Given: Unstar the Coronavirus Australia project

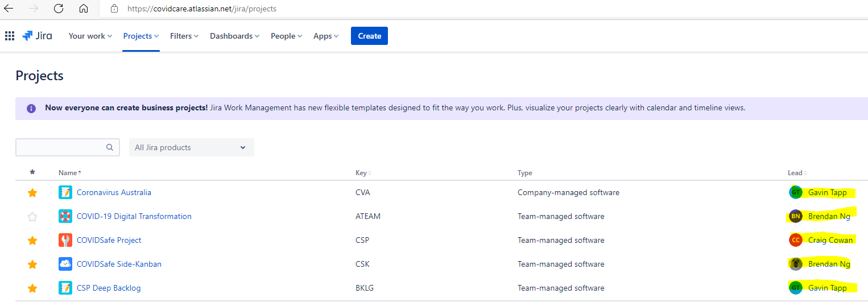Looking at the screenshot, I should (32, 193).
